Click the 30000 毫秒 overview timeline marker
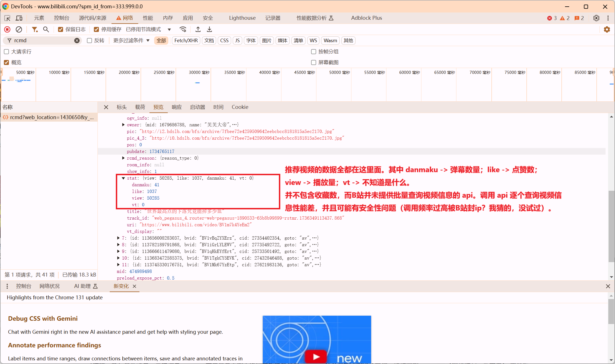Viewport: 615px width, 364px height. point(199,72)
